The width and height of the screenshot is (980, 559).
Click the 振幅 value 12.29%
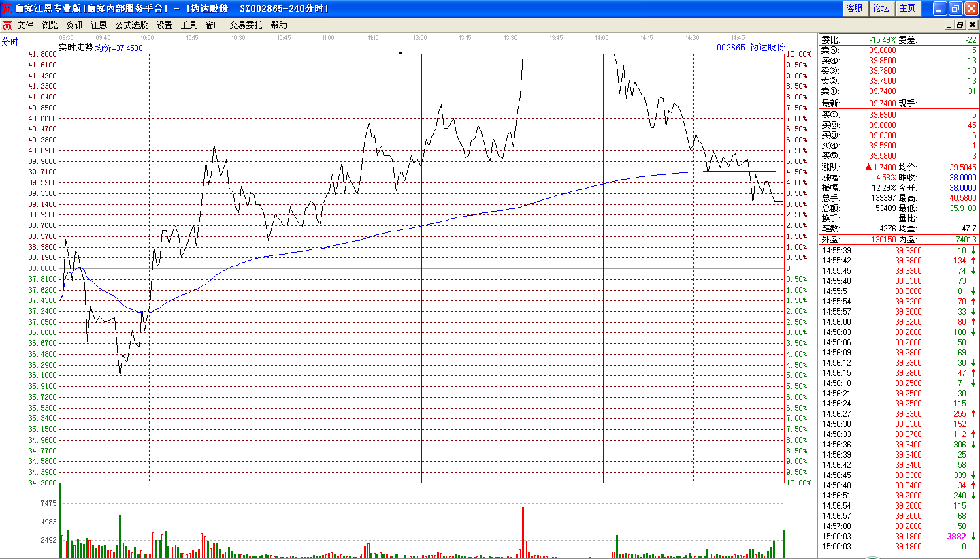(884, 188)
